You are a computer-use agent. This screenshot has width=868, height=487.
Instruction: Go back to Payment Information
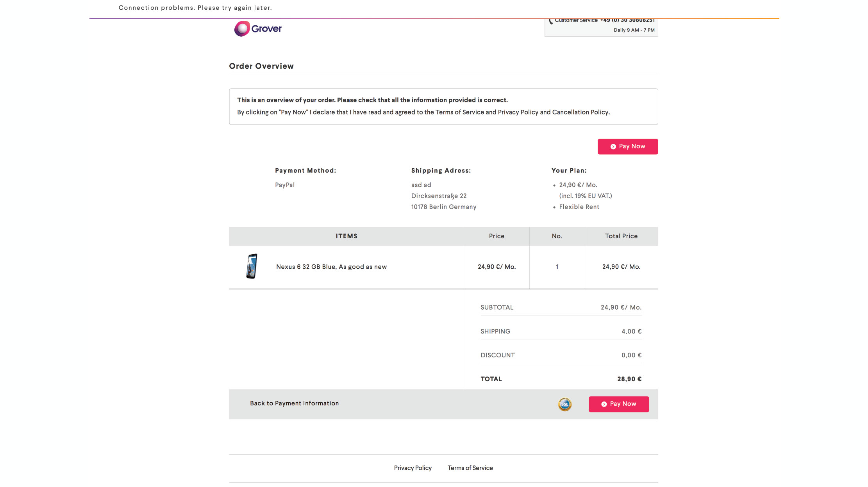click(294, 403)
